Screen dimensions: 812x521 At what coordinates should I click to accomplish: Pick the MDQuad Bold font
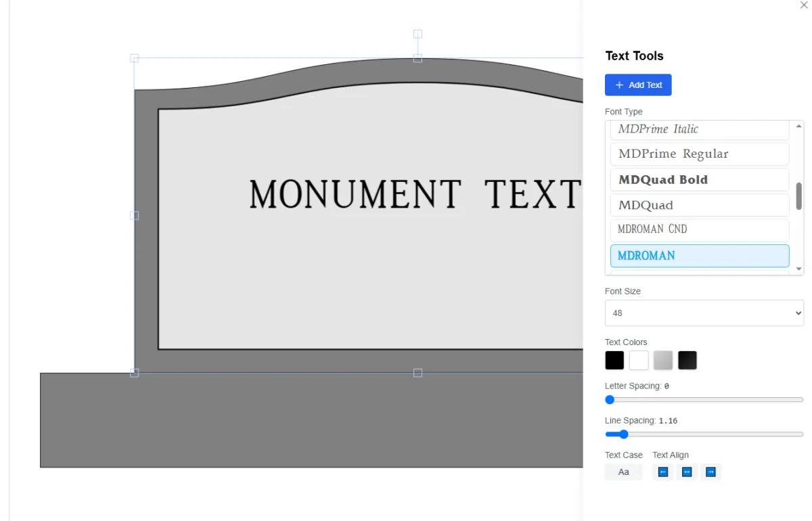(700, 179)
